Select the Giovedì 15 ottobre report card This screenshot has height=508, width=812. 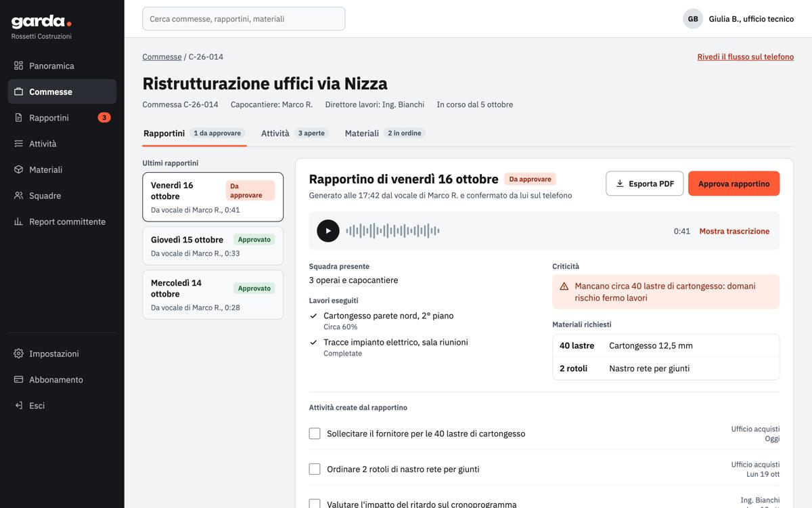point(213,246)
